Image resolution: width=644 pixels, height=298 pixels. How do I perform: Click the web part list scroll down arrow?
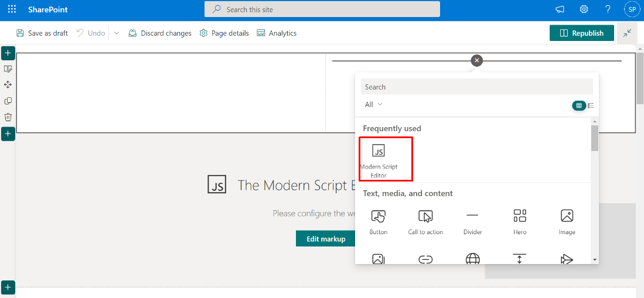tap(594, 260)
